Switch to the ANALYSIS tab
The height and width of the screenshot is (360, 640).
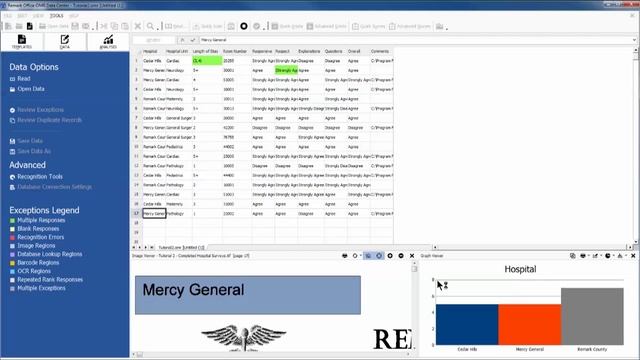[108, 42]
